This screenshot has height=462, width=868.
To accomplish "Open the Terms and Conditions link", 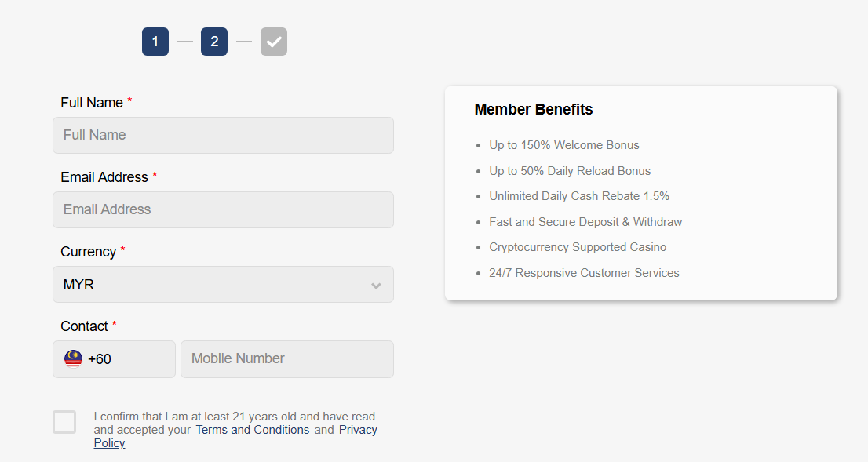I will pos(252,430).
